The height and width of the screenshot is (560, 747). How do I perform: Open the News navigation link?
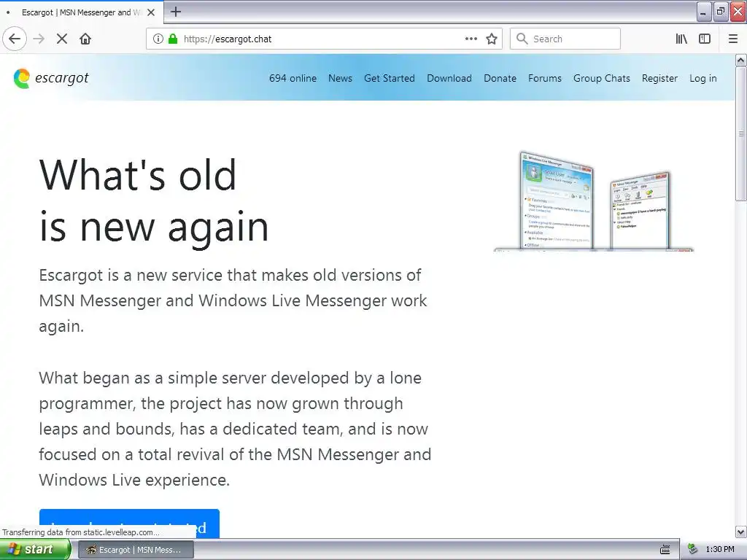coord(340,78)
